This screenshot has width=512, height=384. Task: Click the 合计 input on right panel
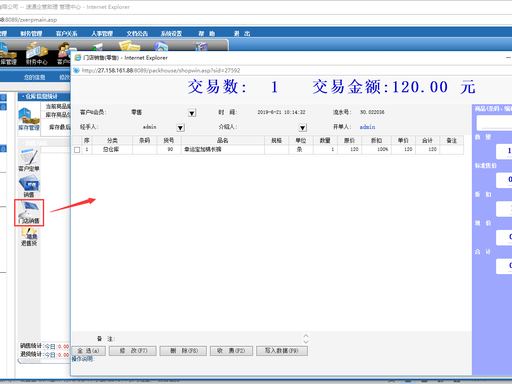504,266
